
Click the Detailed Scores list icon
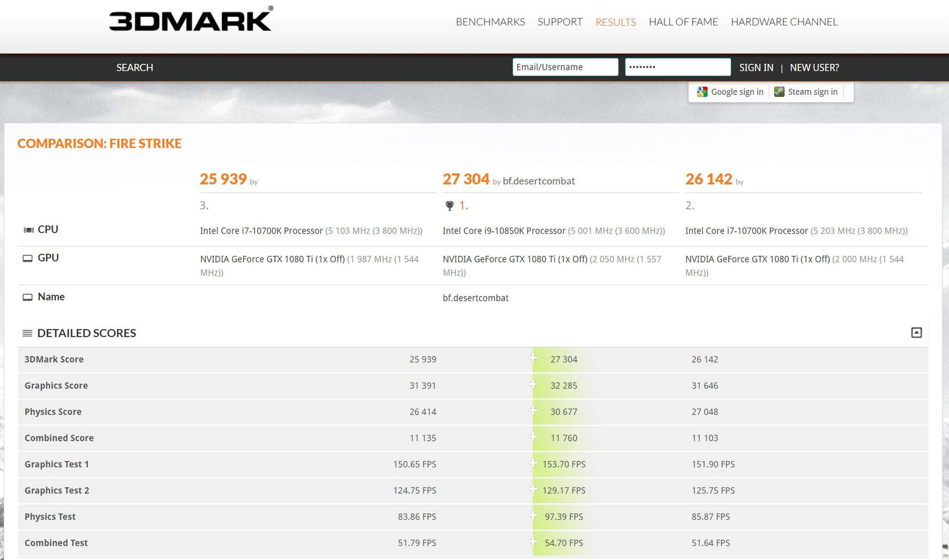27,333
